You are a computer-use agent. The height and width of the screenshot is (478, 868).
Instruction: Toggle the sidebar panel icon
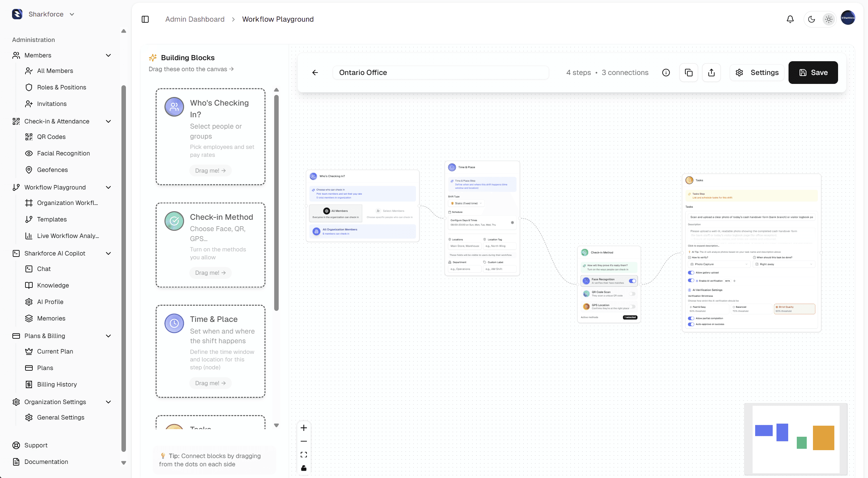coord(145,19)
